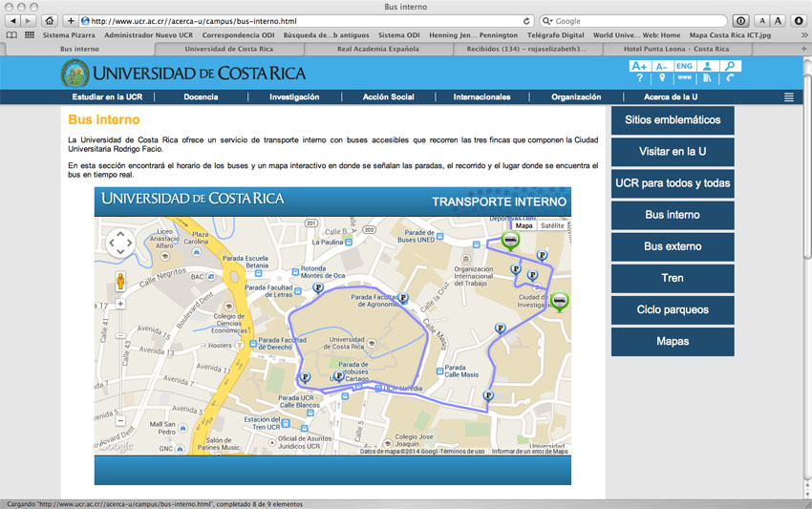Open Docencia menu
Screen dimensions: 812x509
point(201,96)
